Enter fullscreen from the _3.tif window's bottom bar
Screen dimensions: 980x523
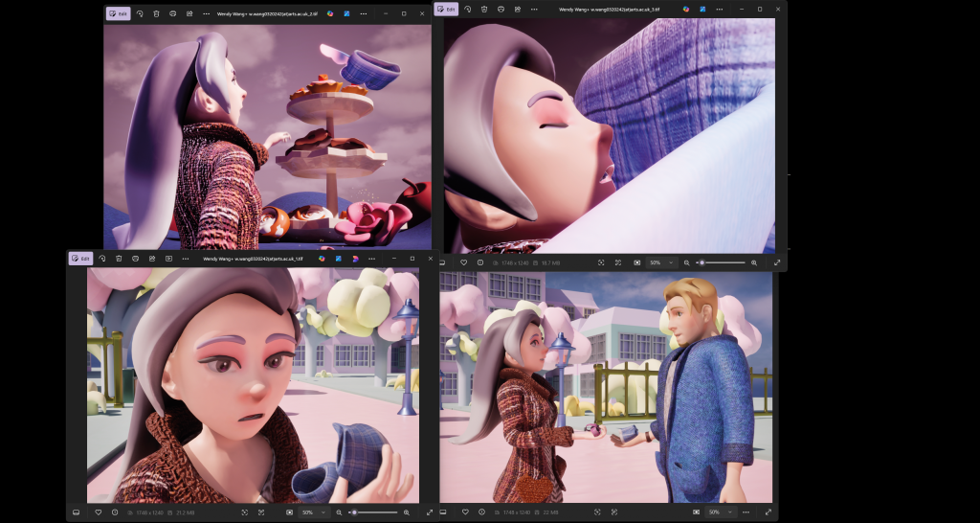tap(776, 262)
